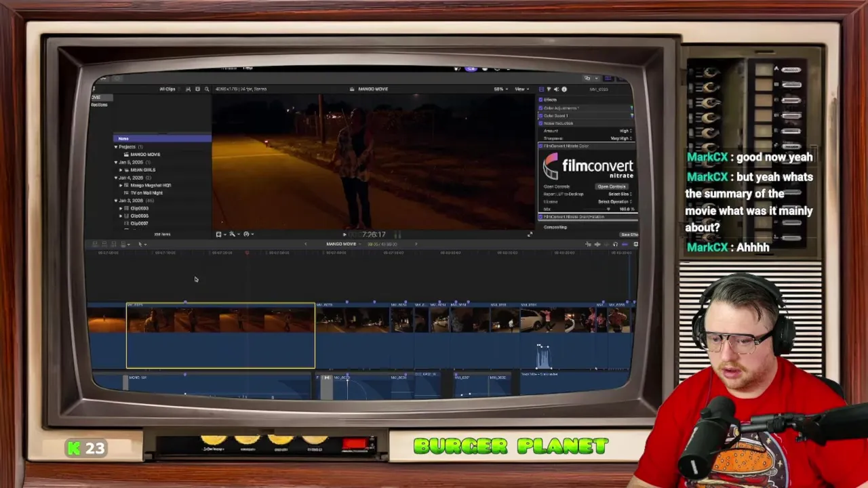The height and width of the screenshot is (488, 868).
Task: Open the Select tool arrow menu in timeline
Action: point(141,244)
